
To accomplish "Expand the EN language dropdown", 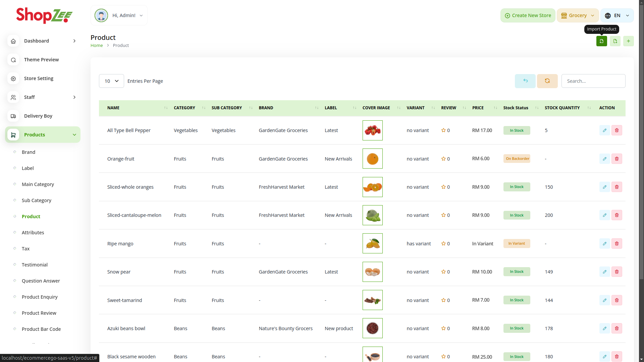I will [x=617, y=16].
